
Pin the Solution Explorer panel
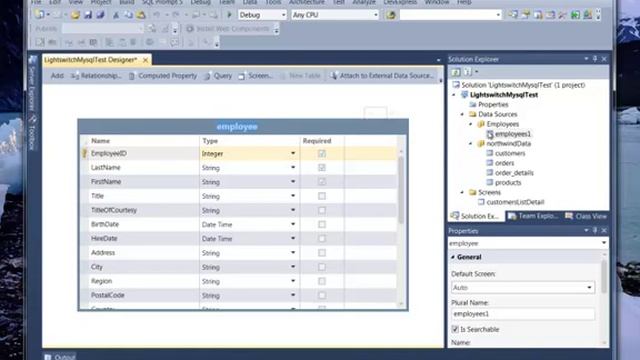(595, 59)
